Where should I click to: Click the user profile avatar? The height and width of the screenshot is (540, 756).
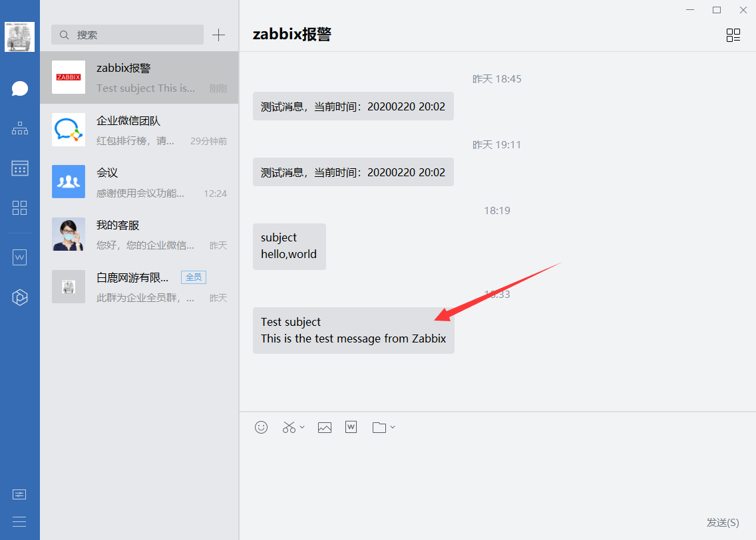20,37
